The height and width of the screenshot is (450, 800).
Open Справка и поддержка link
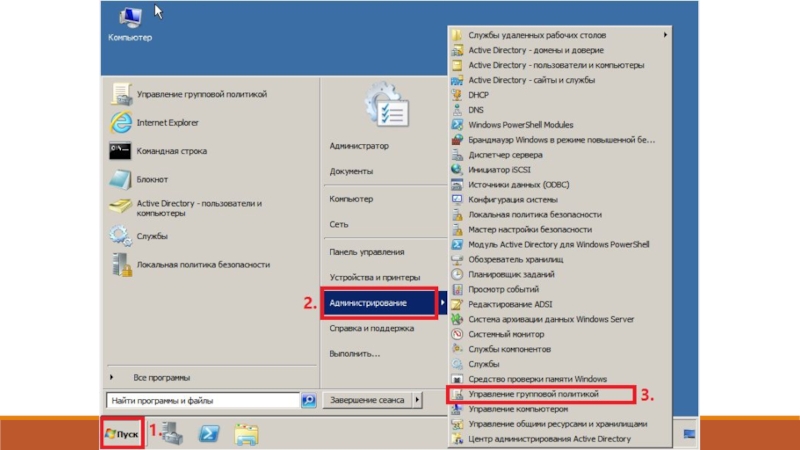click(x=371, y=329)
